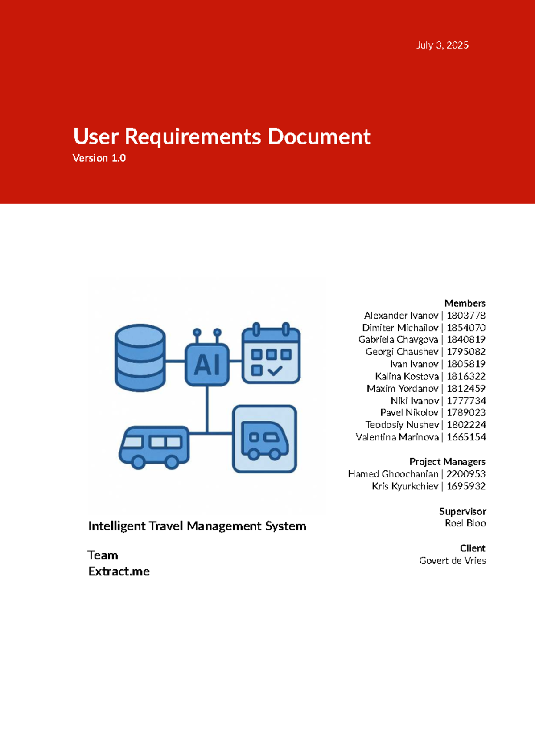Click the AI chip icon in the illustration
The height and width of the screenshot is (756, 535).
pyautogui.click(x=207, y=357)
